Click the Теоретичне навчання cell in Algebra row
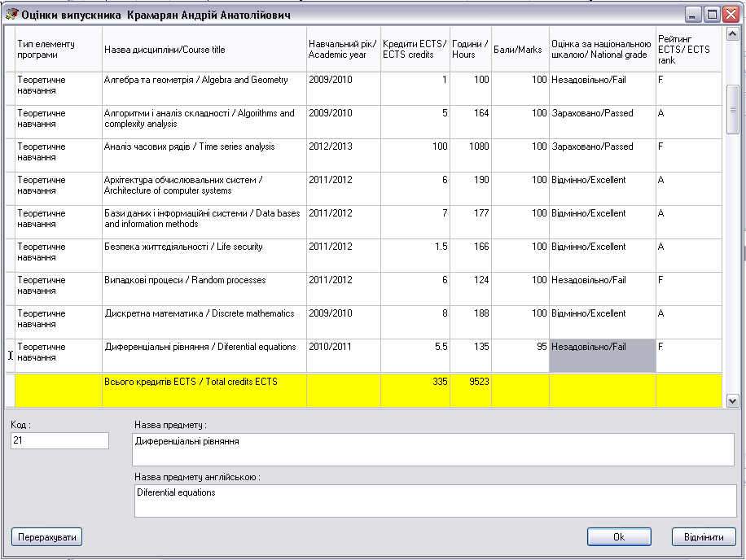Image resolution: width=746 pixels, height=560 pixels. click(x=59, y=89)
